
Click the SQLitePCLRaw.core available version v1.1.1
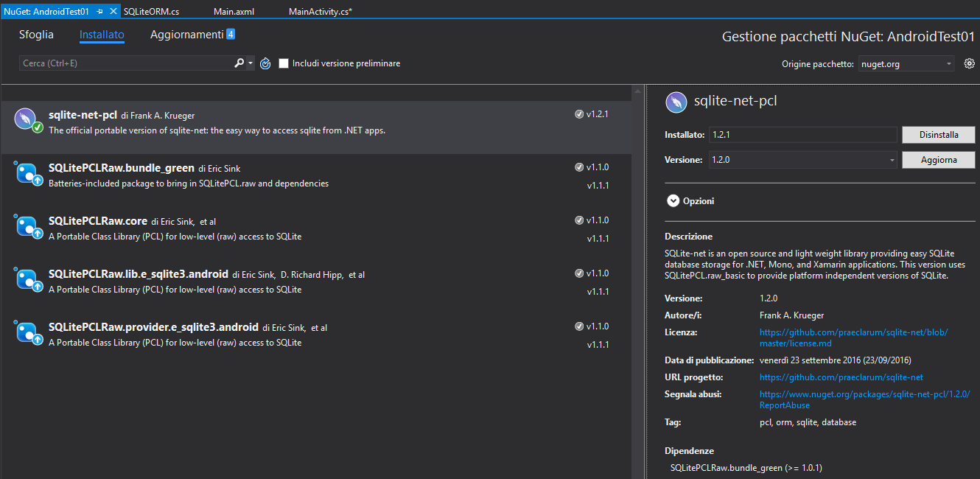(598, 239)
